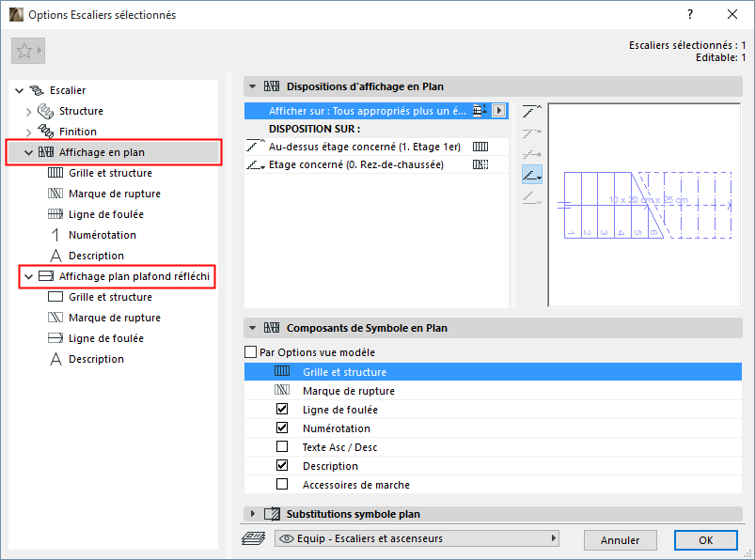The image size is (755, 560).
Task: Choose highlighted relevant-story preview icon
Action: [532, 174]
